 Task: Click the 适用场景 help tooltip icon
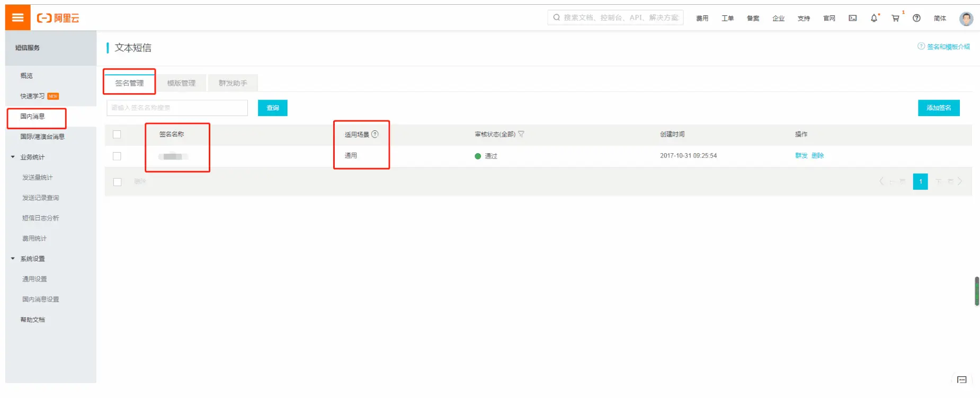375,134
